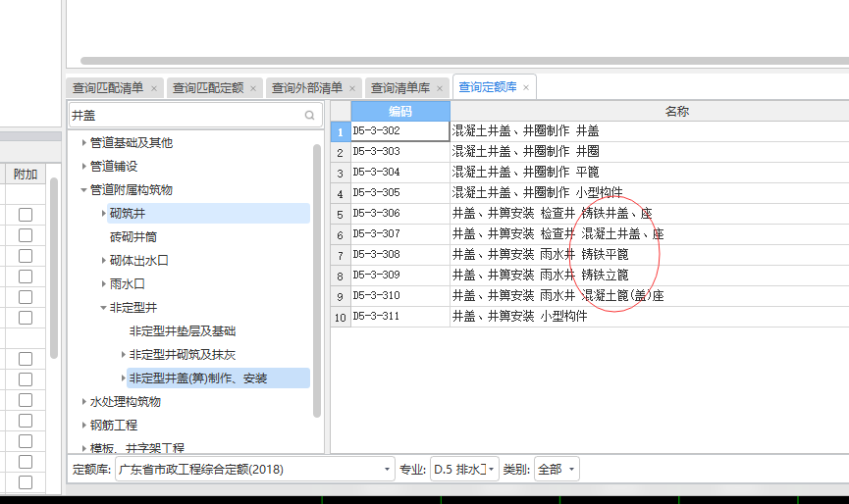Select row 3 code D5-3-304
The width and height of the screenshot is (849, 504).
[400, 172]
